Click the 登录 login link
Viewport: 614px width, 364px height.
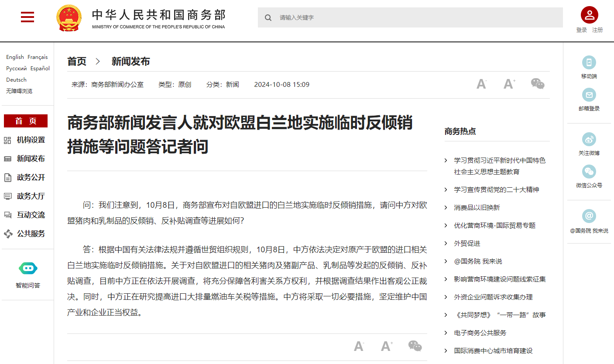pos(582,30)
